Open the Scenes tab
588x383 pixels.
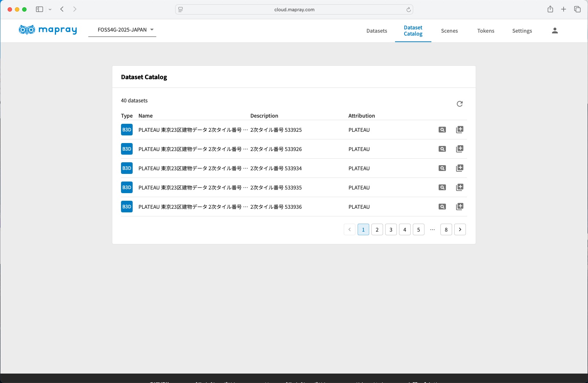[449, 31]
